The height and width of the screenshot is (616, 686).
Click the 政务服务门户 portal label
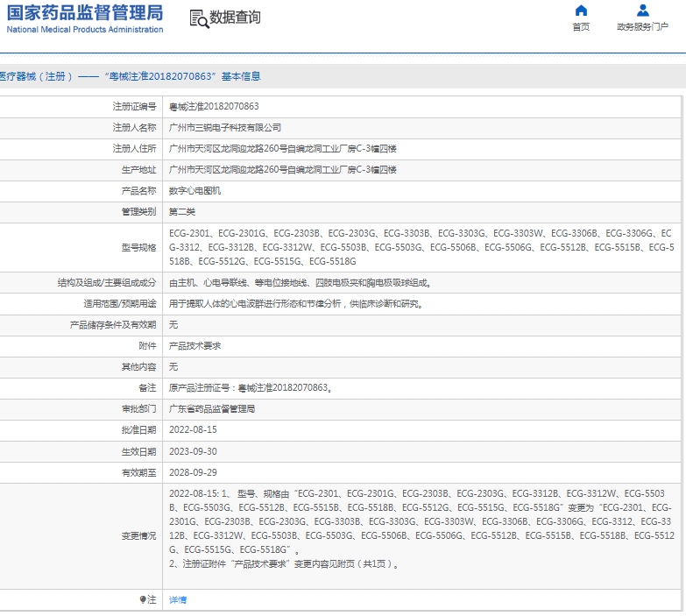[643, 26]
